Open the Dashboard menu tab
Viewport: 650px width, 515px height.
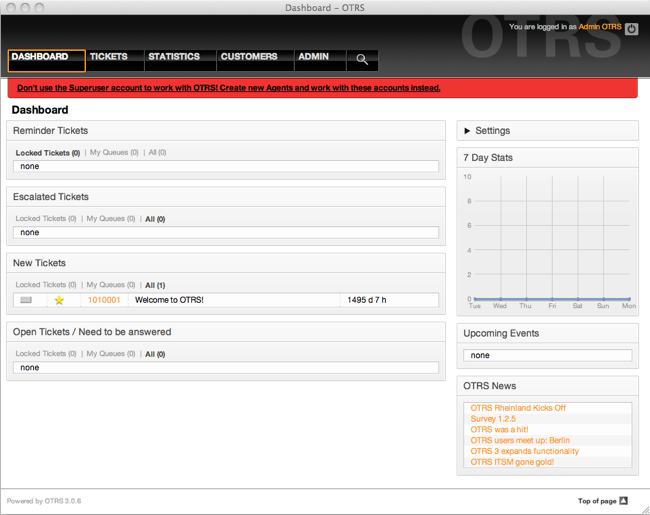click(46, 61)
